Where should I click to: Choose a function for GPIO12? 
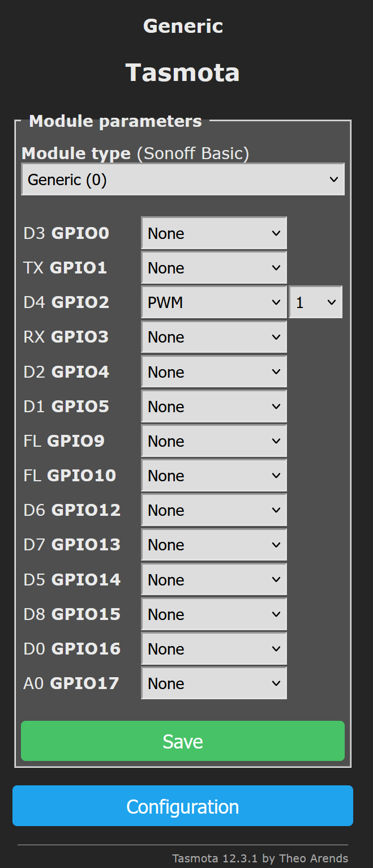(214, 510)
